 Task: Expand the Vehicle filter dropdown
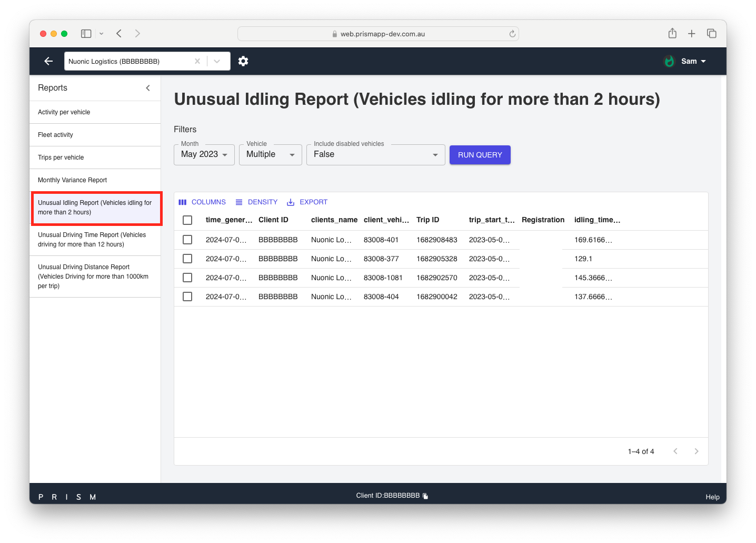point(270,155)
